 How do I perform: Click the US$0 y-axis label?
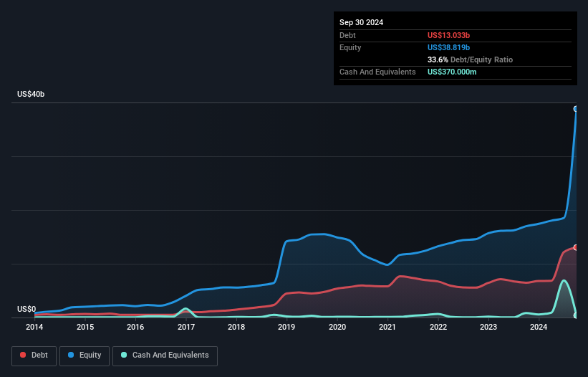pos(26,309)
